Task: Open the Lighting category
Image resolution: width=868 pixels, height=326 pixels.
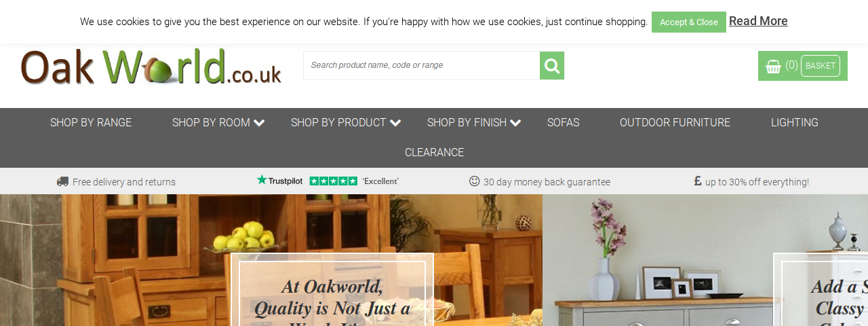Action: 794,123
